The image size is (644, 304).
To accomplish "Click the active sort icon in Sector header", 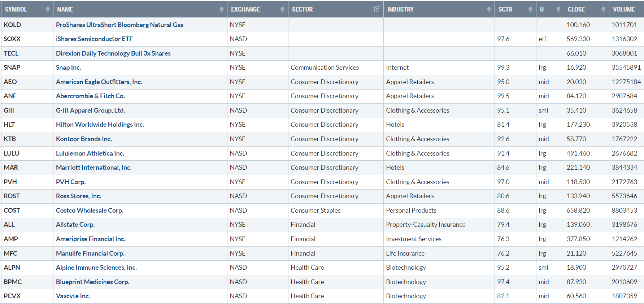I will coord(377,9).
